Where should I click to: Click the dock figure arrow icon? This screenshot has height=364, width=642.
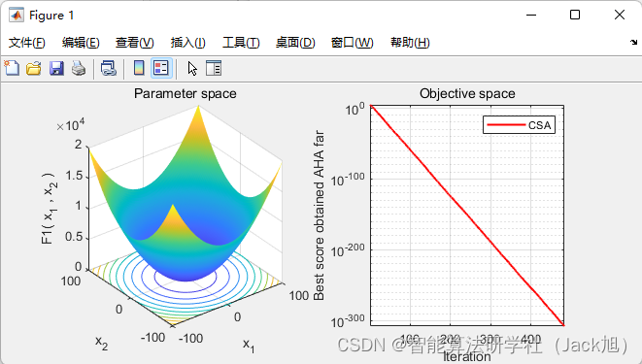click(x=633, y=42)
